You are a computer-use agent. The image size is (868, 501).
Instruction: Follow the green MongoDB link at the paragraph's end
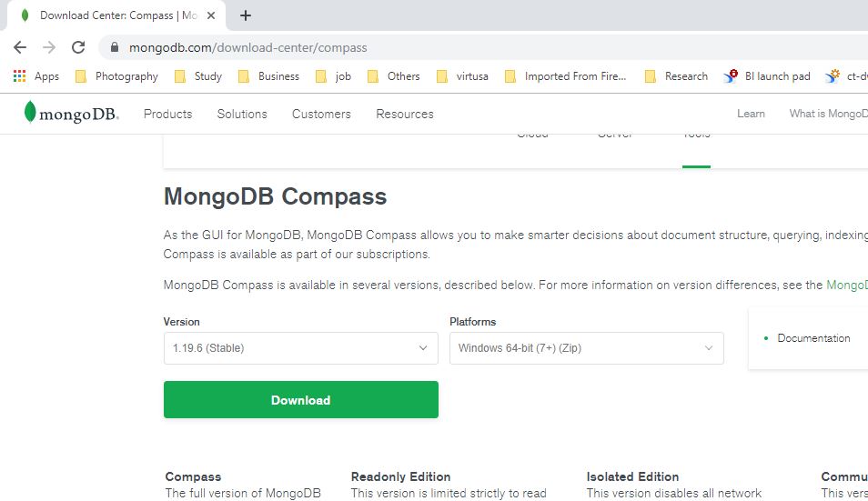(847, 285)
